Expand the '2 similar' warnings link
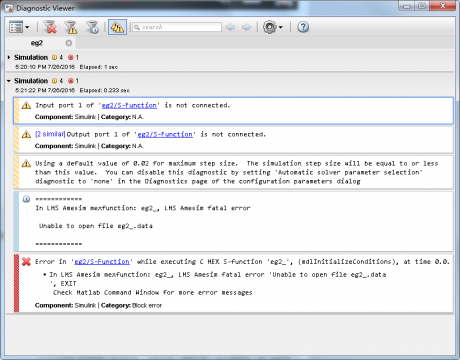 [x=50, y=134]
